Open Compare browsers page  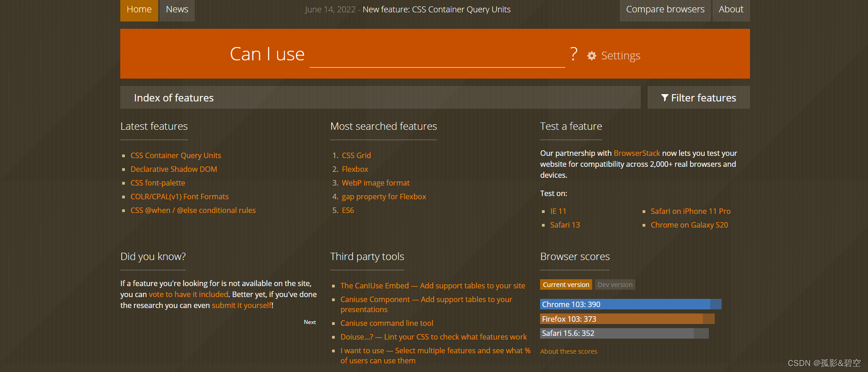[665, 10]
